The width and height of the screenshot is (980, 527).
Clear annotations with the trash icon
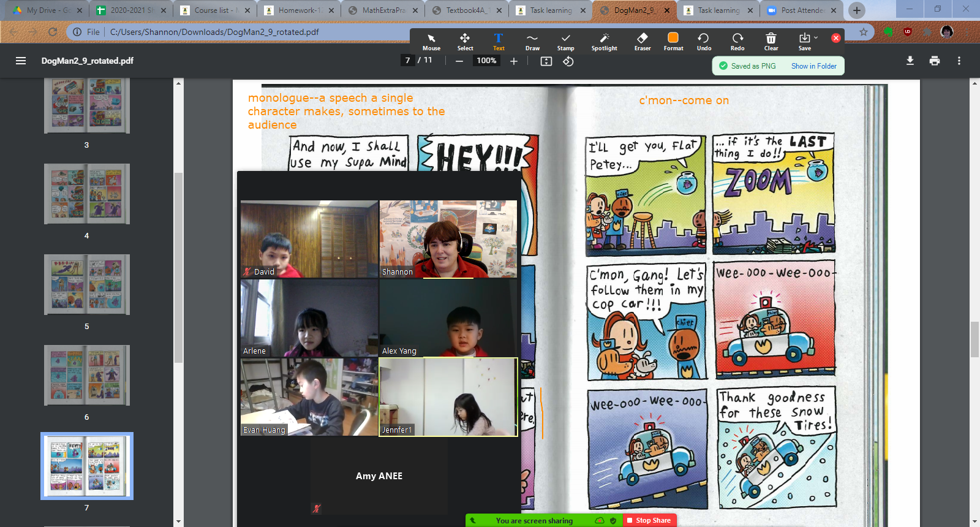[771, 42]
